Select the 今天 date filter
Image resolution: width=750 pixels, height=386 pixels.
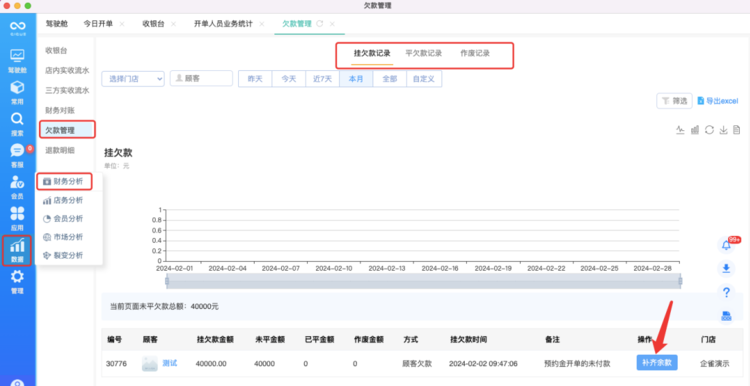pyautogui.click(x=288, y=79)
